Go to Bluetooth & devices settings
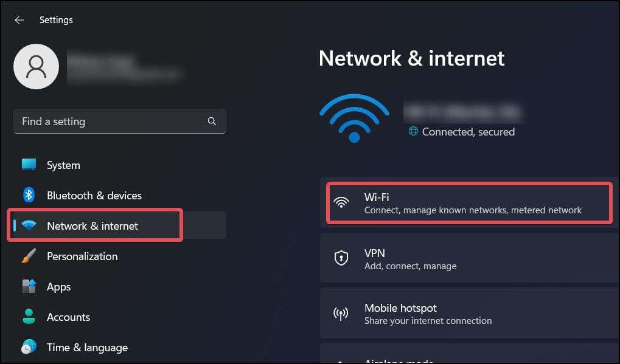620x364 pixels. click(94, 196)
